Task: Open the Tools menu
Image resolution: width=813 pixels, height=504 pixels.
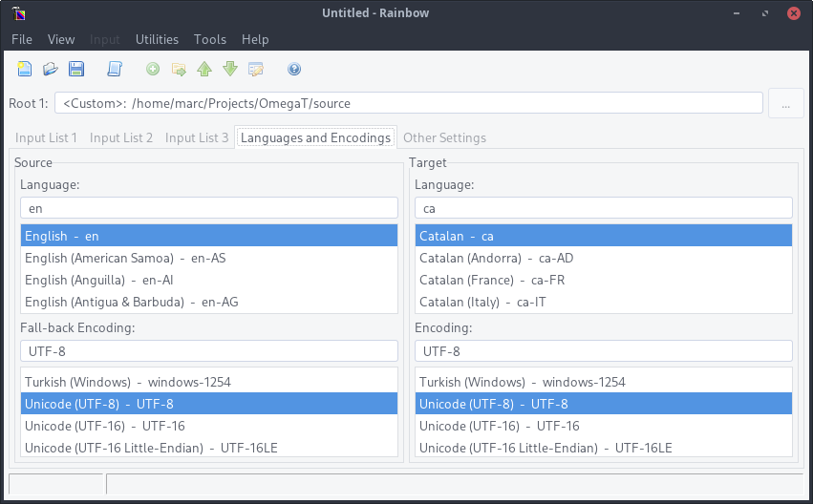Action: click(x=210, y=39)
